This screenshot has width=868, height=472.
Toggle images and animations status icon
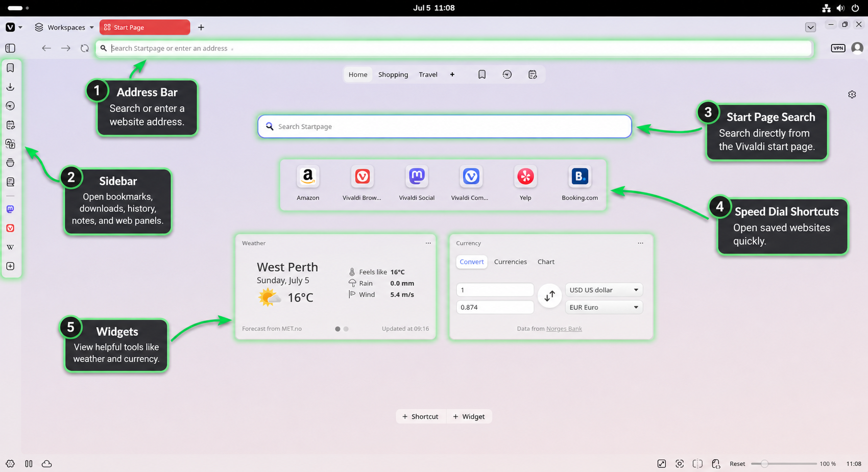point(662,464)
